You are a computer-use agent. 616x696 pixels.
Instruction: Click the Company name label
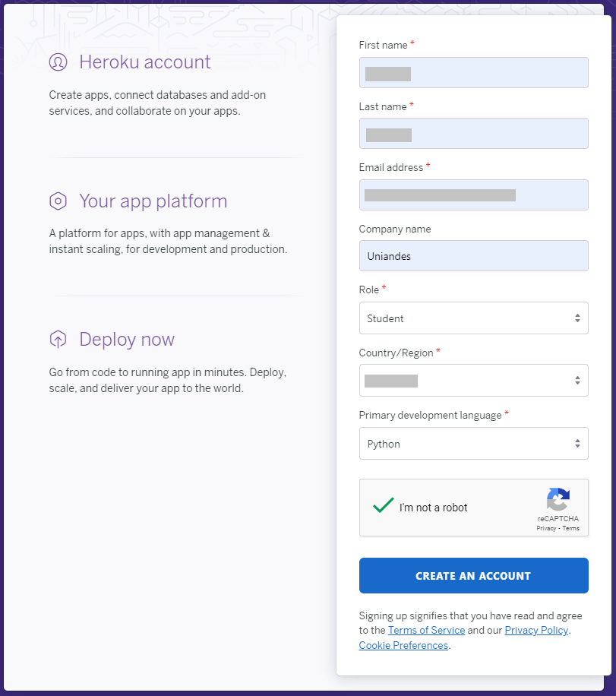pos(395,229)
